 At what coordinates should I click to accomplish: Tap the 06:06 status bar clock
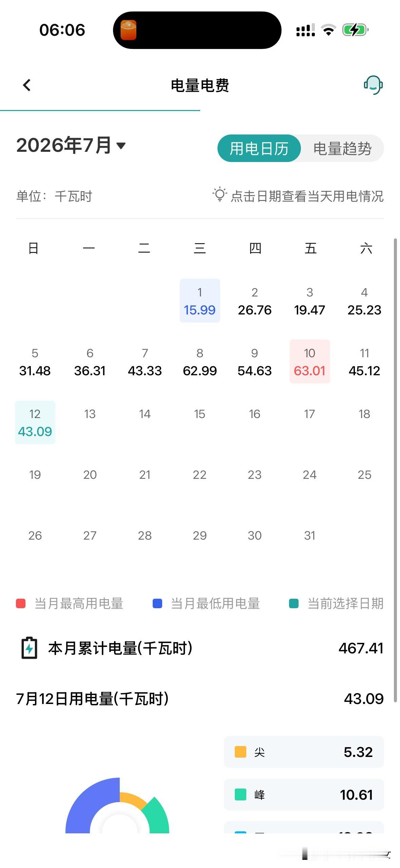pos(62,30)
